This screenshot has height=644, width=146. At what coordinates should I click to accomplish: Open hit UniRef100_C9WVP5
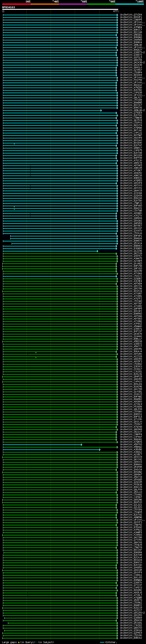[x=131, y=20]
